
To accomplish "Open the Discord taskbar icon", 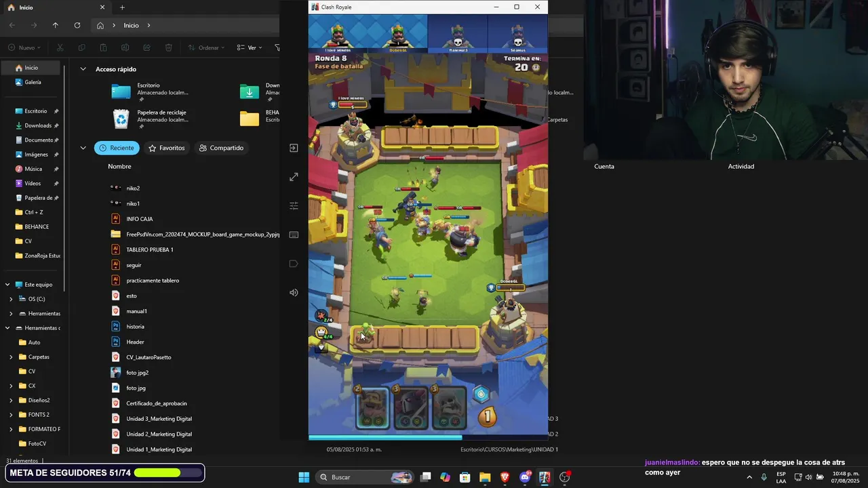I will (525, 477).
